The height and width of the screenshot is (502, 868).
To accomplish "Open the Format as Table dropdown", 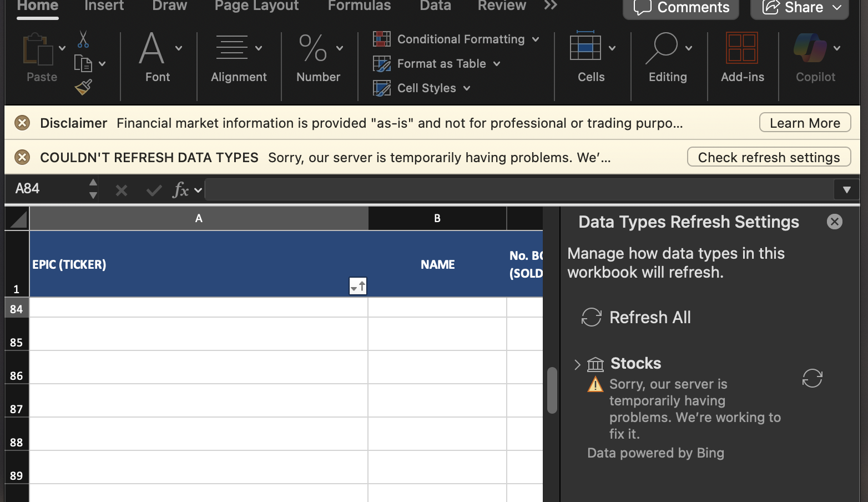I will click(x=497, y=63).
